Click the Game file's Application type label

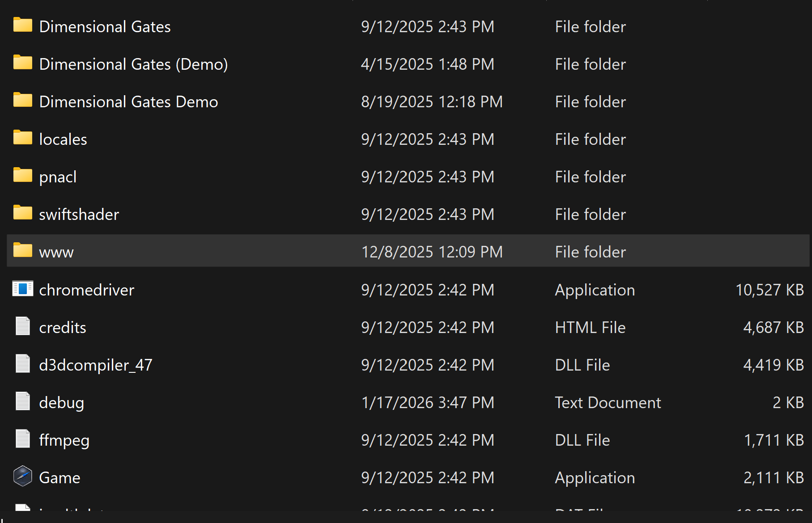click(x=595, y=478)
